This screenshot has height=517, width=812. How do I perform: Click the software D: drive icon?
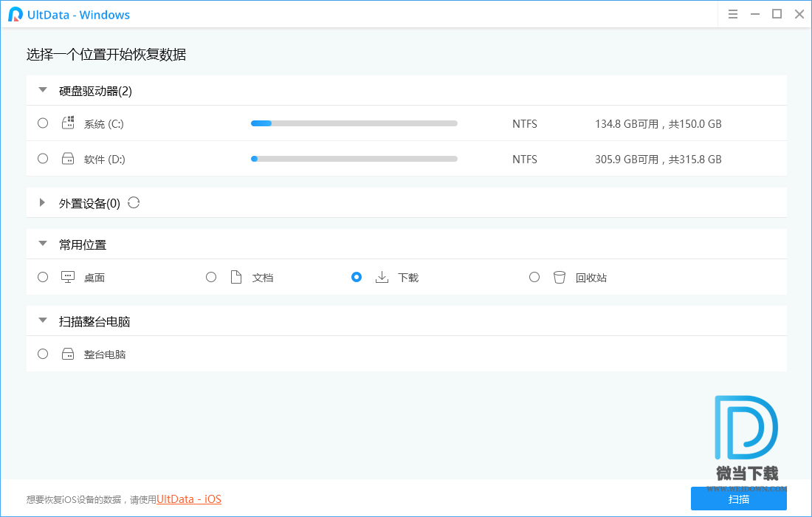coord(68,159)
